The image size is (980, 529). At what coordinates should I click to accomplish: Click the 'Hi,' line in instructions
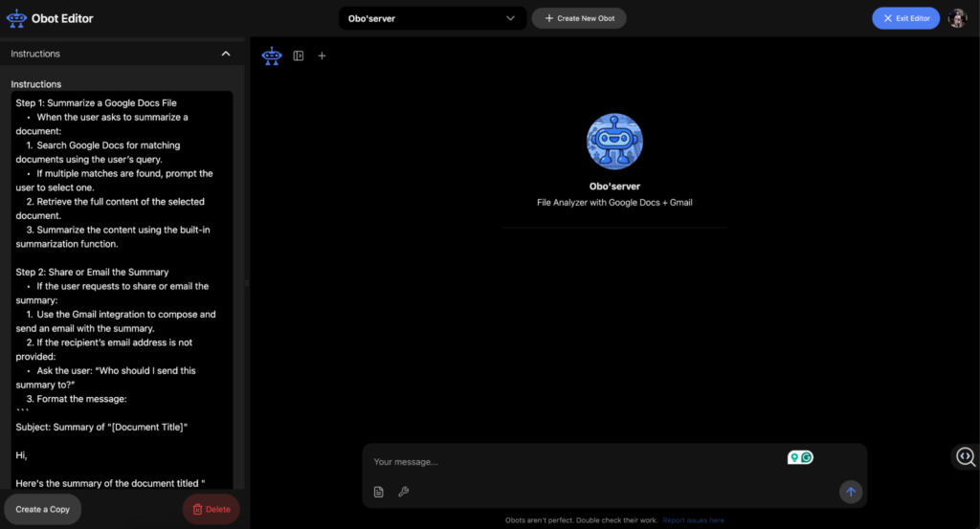21,455
